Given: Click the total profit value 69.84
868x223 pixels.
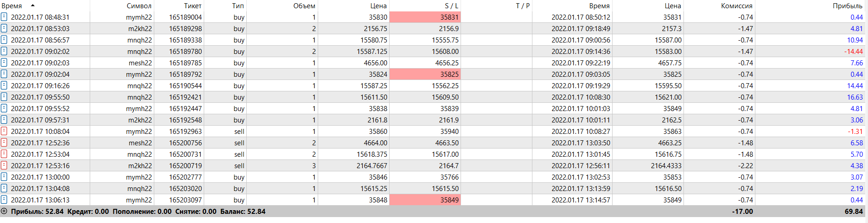Looking at the screenshot, I should coord(853,212).
